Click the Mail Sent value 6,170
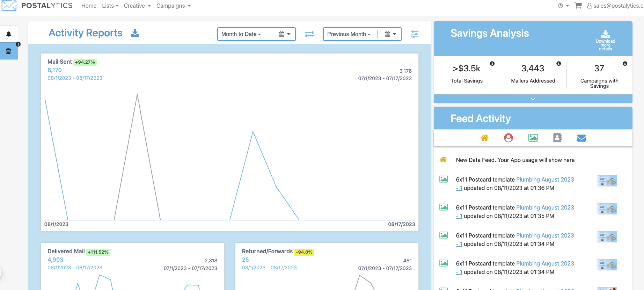 pos(54,70)
